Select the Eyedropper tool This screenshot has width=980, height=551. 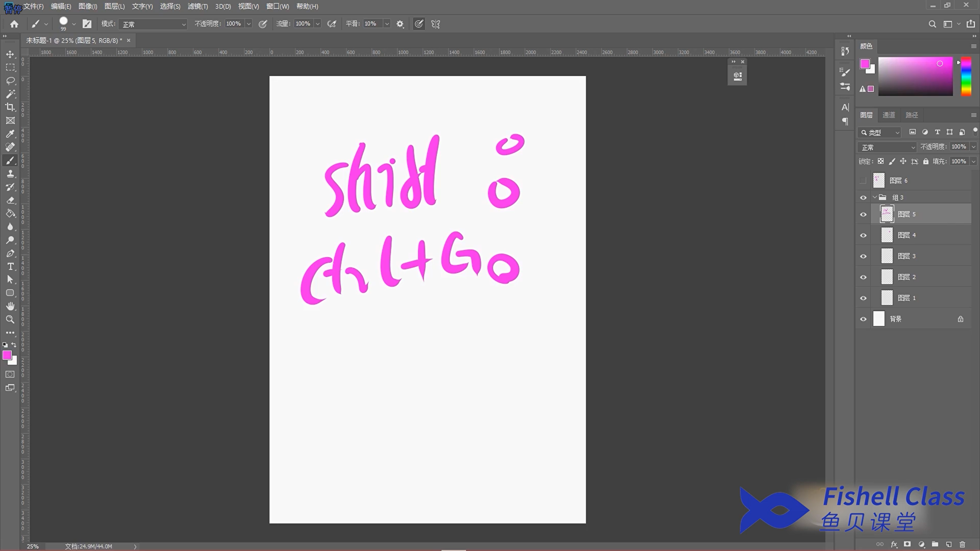(10, 134)
